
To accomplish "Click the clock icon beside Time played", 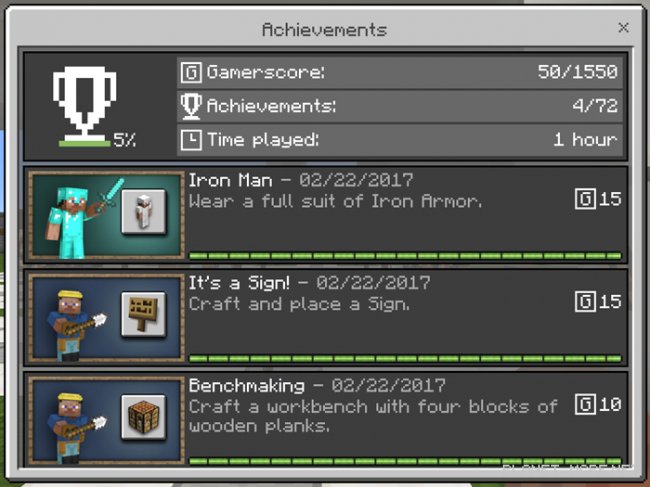I will coord(191,140).
